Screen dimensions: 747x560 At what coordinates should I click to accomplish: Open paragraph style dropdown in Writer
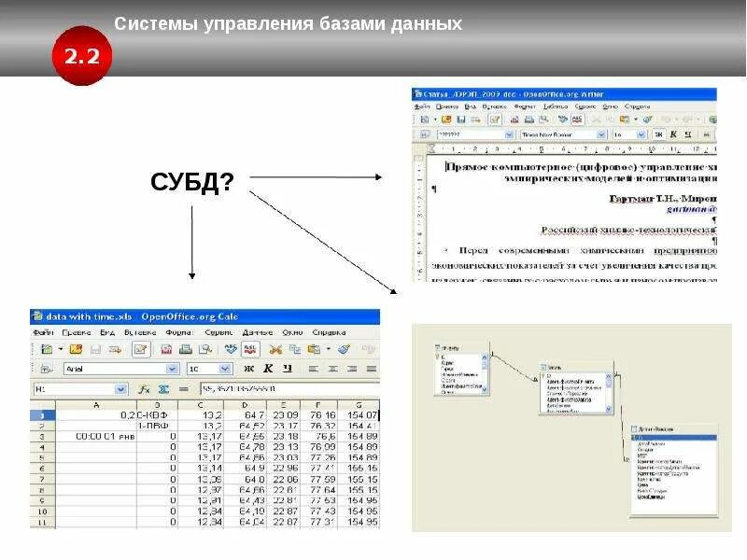509,134
